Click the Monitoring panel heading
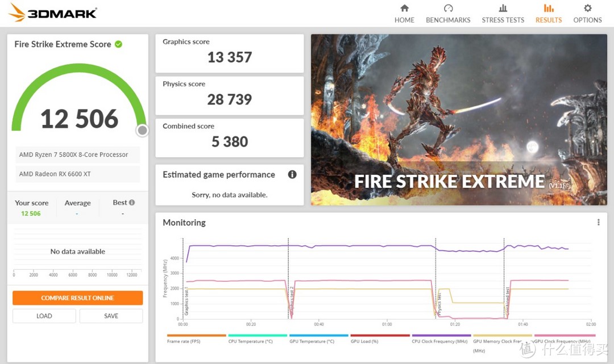The width and height of the screenshot is (614, 364). pyautogui.click(x=184, y=223)
